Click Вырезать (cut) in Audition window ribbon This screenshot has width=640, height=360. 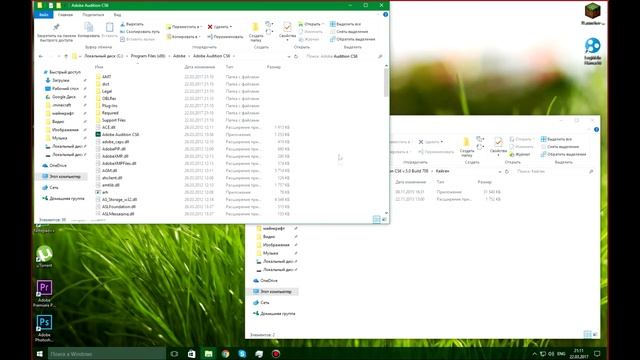click(131, 24)
